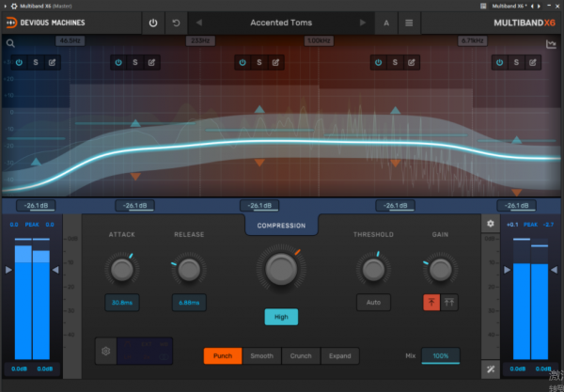Screen dimensions: 564x392
Task: Toggle power for the fourth band
Action: 379,63
